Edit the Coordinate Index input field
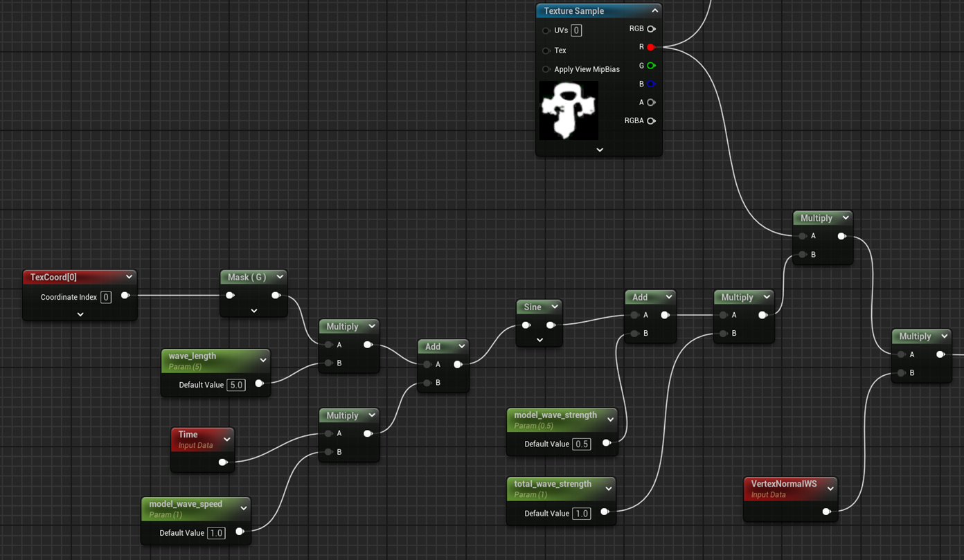 click(x=106, y=297)
